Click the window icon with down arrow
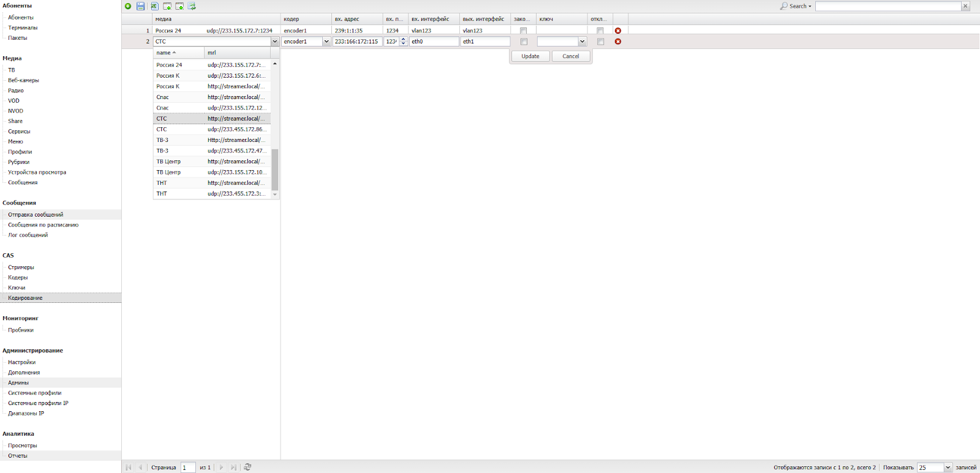This screenshot has height=473, width=980. pyautogui.click(x=179, y=6)
